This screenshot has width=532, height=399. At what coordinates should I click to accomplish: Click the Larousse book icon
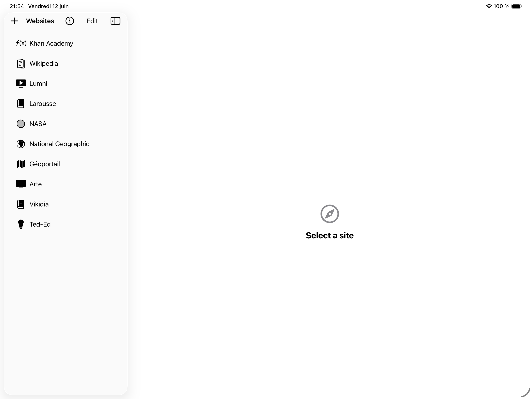point(21,104)
